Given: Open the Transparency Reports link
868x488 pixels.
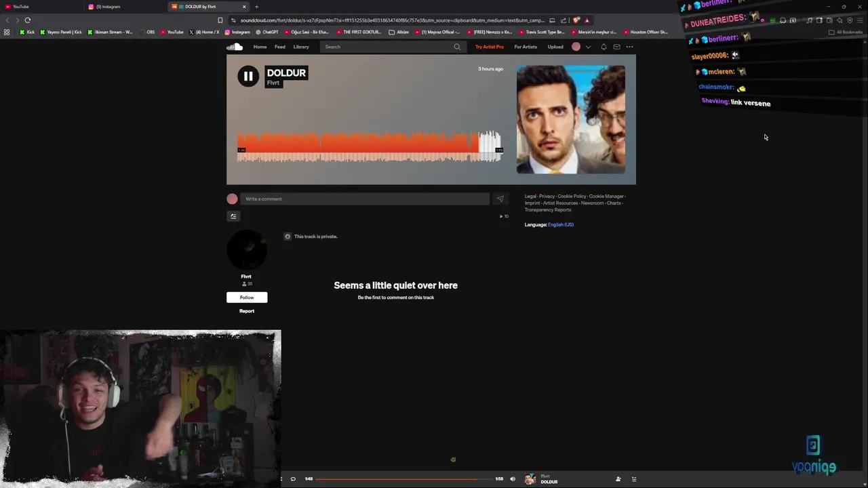Looking at the screenshot, I should 548,210.
